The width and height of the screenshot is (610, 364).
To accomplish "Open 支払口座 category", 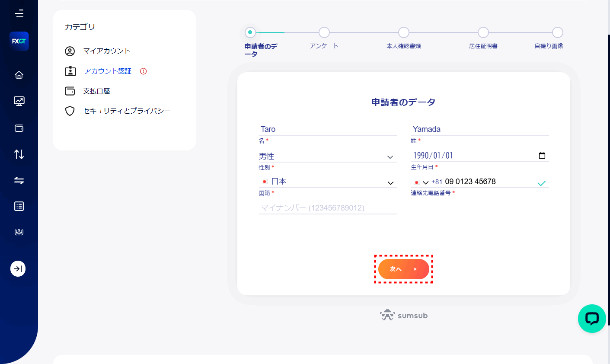I will (97, 91).
